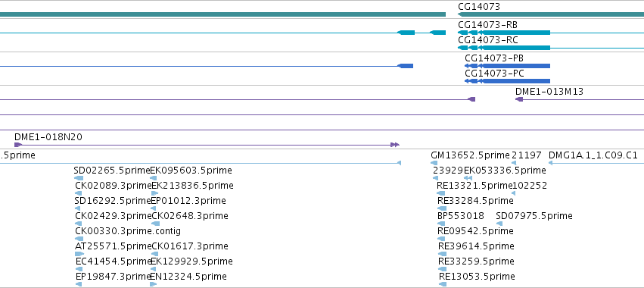Select the DME1-018N20 start arrow
The width and height of the screenshot is (644, 288).
coord(17,145)
